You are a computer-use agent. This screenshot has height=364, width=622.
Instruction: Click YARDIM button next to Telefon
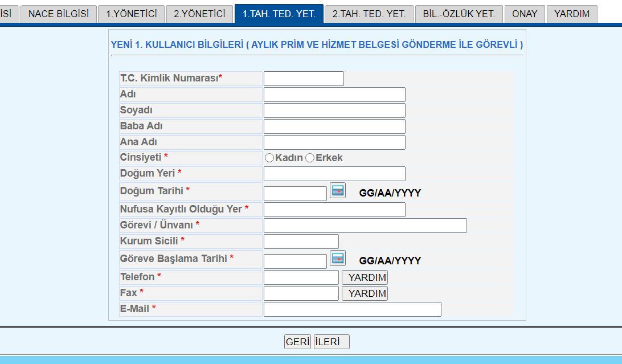tap(365, 277)
